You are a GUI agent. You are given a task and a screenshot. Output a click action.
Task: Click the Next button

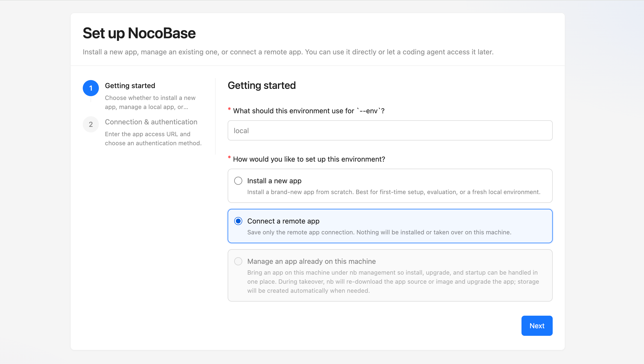tap(537, 326)
